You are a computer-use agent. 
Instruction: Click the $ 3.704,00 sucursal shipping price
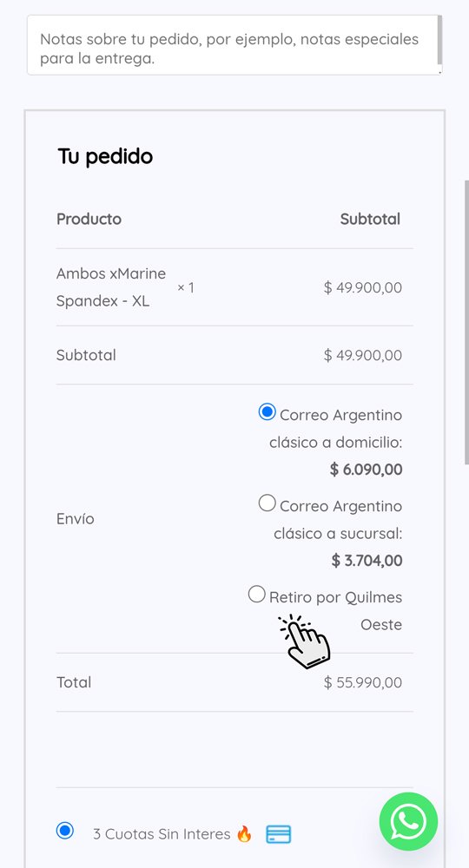pyautogui.click(x=367, y=560)
